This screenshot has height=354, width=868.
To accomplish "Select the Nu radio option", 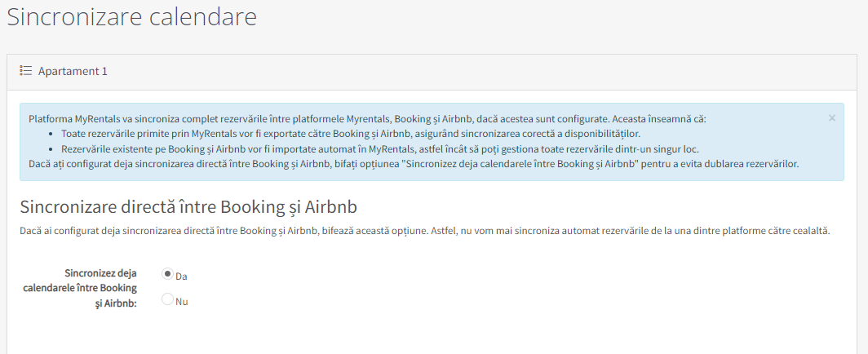I will pos(167,300).
